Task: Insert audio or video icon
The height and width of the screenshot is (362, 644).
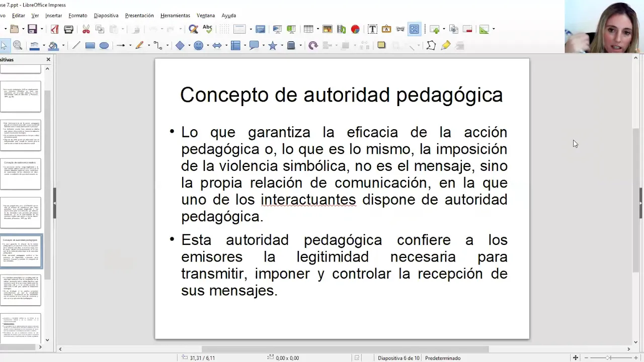Action: (x=342, y=29)
